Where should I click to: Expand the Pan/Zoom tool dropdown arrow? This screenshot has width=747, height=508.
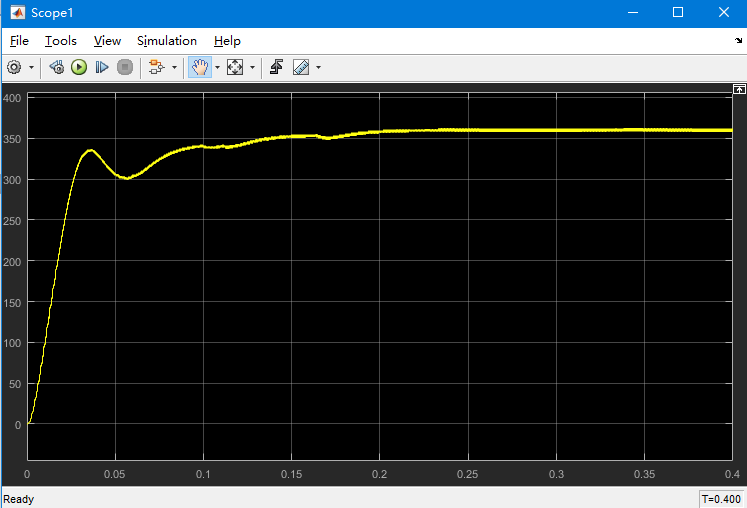click(x=218, y=67)
